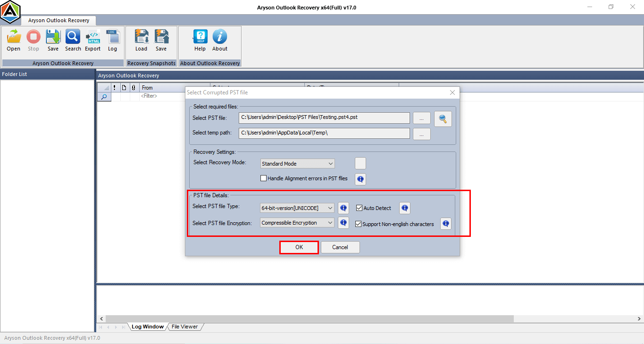
Task: Close the Select Corrupted PST file dialog
Action: click(x=452, y=92)
